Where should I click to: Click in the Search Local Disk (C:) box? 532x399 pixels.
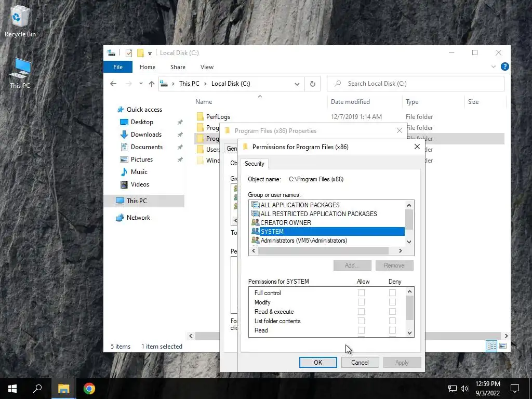415,84
